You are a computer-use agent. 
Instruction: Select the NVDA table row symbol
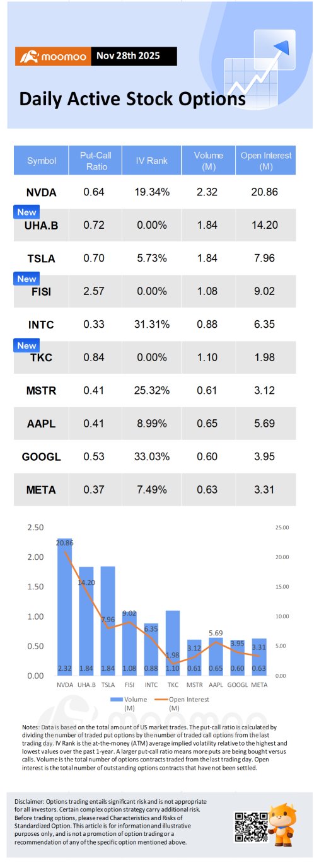42,192
